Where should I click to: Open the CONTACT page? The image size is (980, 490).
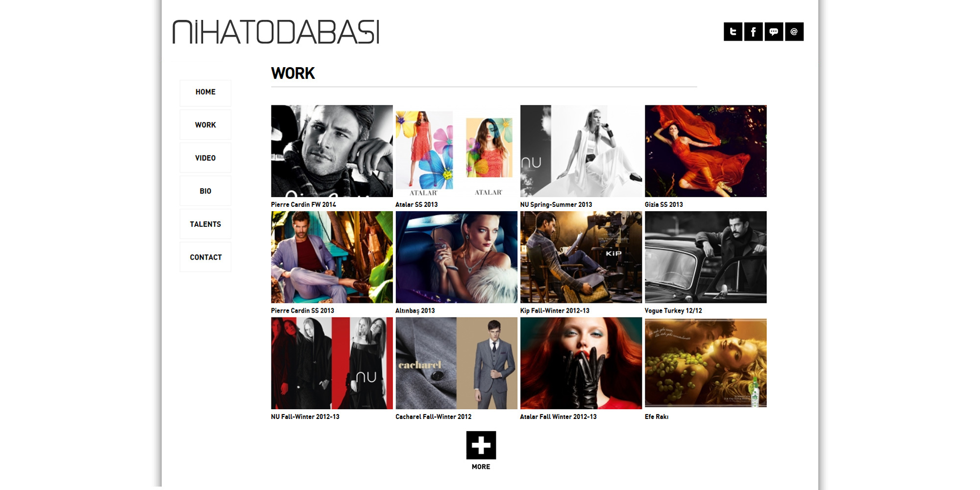[x=205, y=257]
